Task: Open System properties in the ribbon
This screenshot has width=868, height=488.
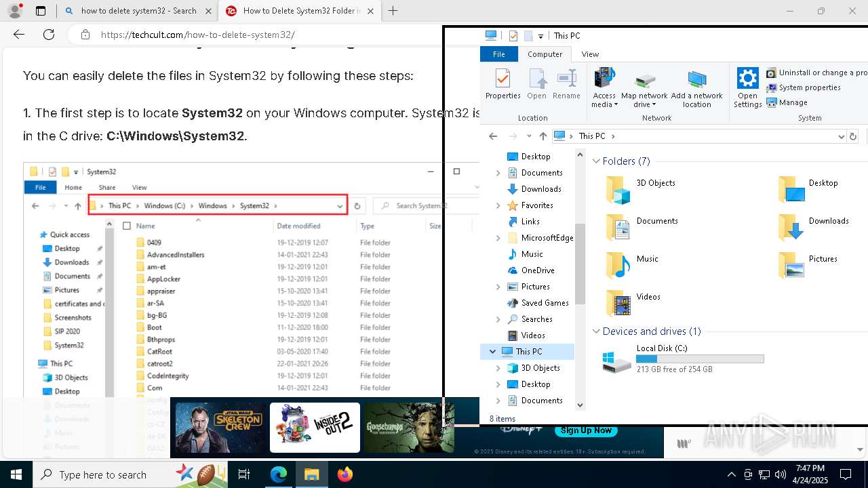Action: tap(804, 87)
